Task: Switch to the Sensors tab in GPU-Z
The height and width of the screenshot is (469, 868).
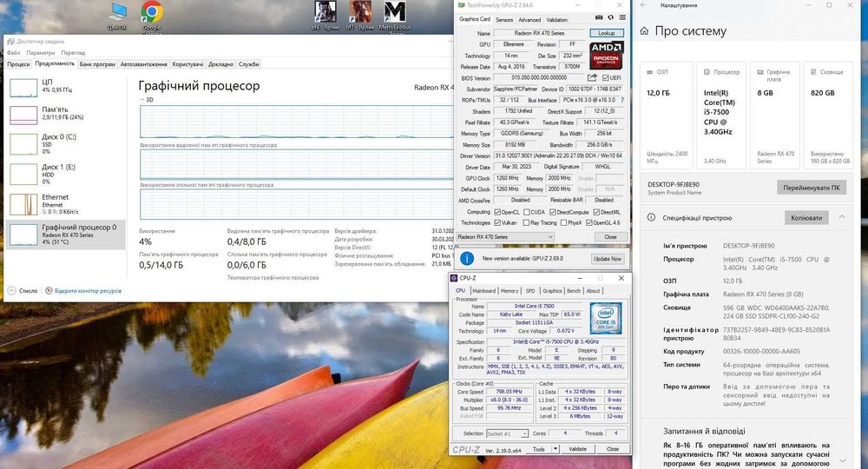Action: (504, 19)
